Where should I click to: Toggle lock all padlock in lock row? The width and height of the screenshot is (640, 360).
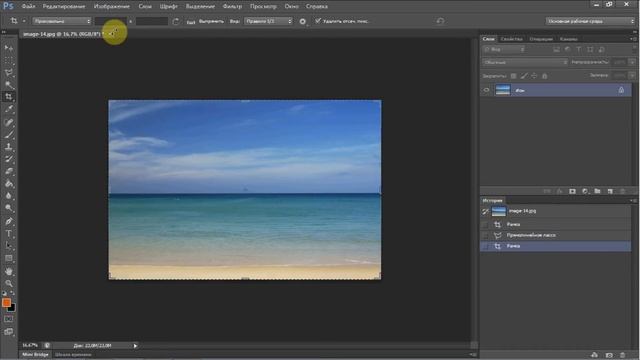544,76
